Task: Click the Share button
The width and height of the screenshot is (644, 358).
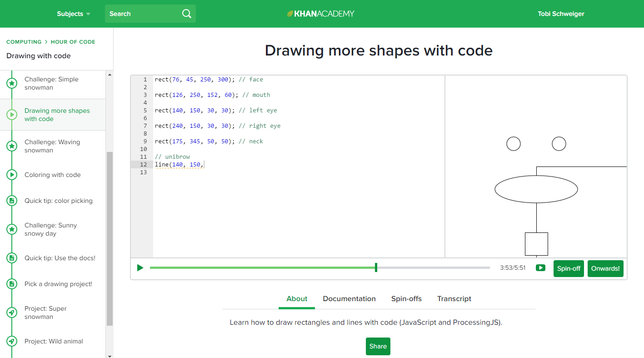Action: coord(378,346)
